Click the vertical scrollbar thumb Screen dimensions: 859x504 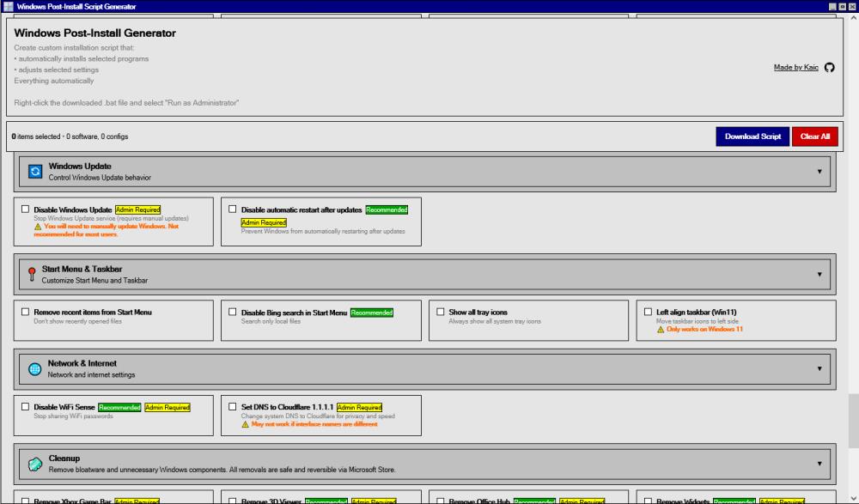tap(853, 421)
